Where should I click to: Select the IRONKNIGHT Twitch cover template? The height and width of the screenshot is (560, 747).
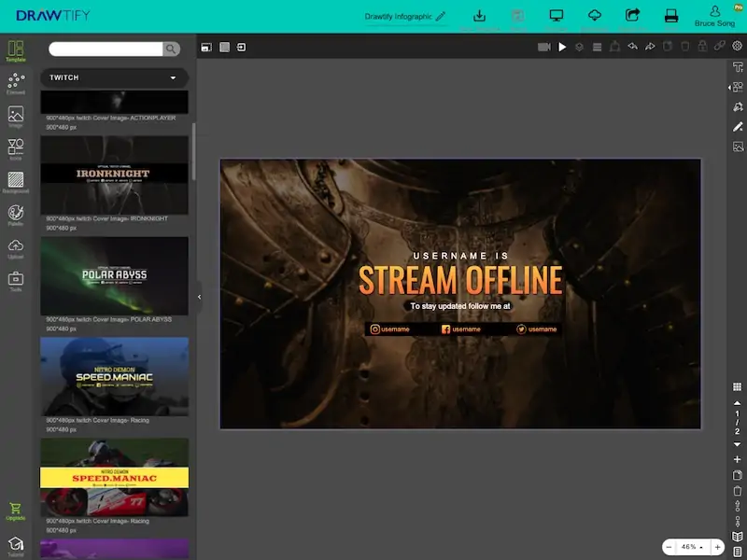[x=114, y=175]
